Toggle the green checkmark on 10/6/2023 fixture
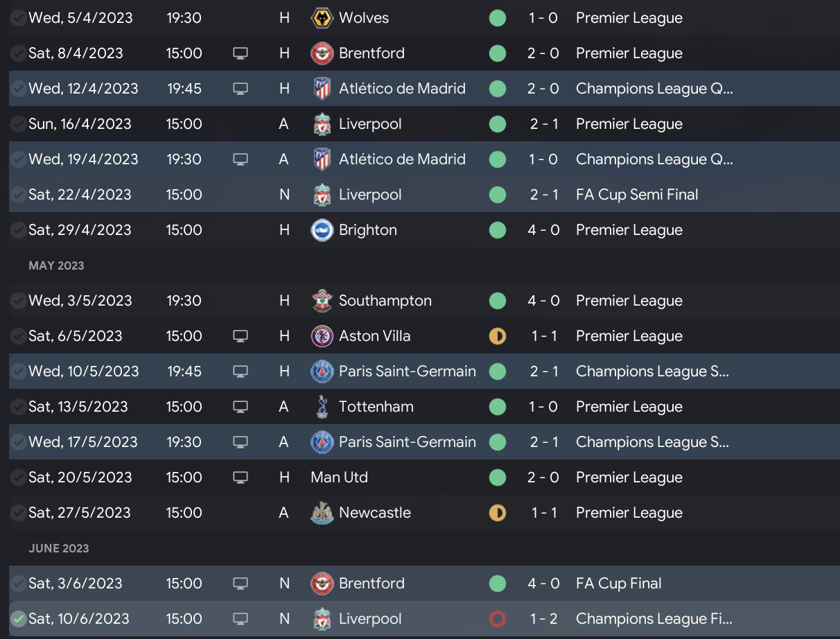Image resolution: width=840 pixels, height=639 pixels. pyautogui.click(x=19, y=619)
